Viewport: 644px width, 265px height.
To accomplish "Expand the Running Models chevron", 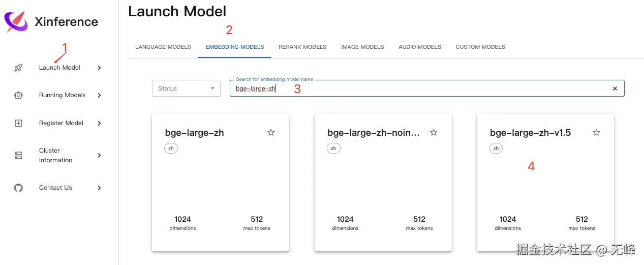I will (99, 95).
